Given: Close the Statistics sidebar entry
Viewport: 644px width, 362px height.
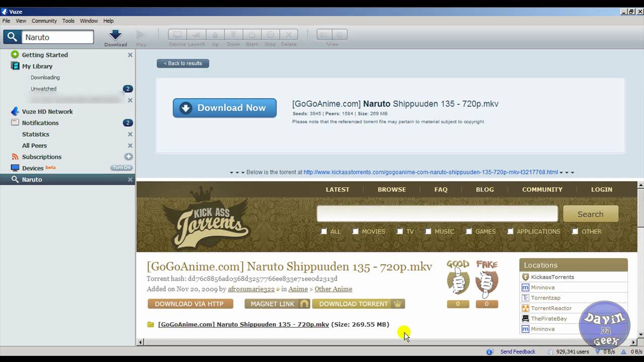Looking at the screenshot, I should pos(130,134).
